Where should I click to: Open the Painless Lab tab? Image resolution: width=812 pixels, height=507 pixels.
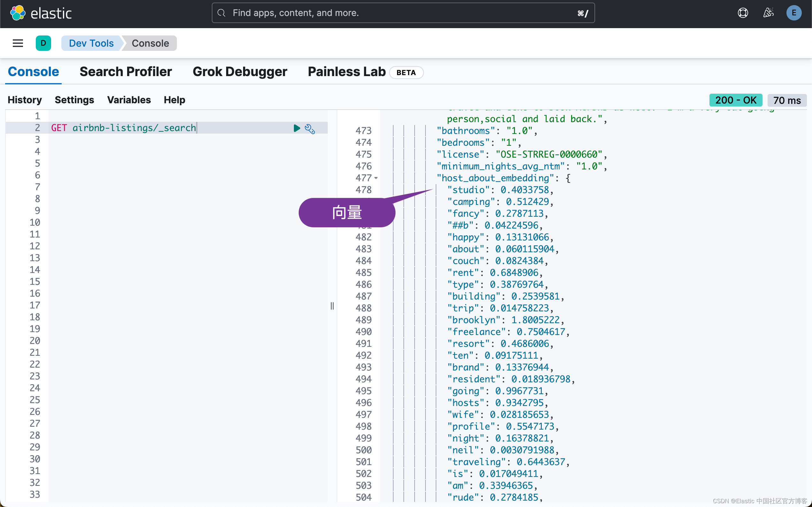[x=347, y=72]
